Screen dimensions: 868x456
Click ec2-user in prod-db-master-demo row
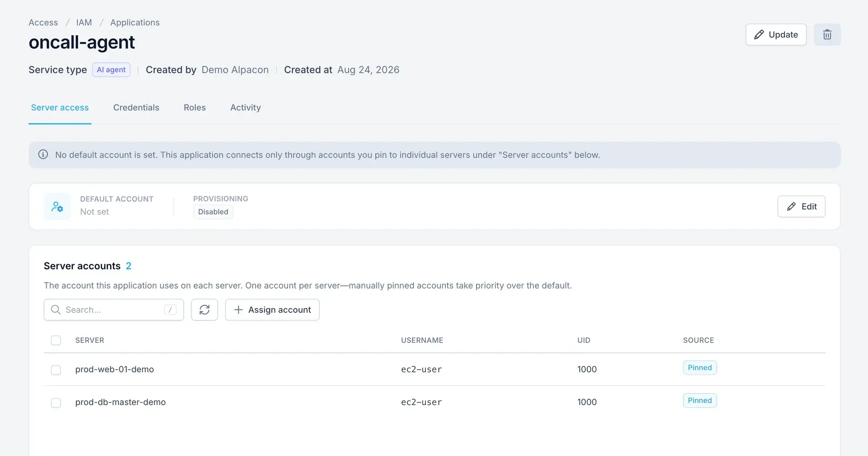pos(421,402)
